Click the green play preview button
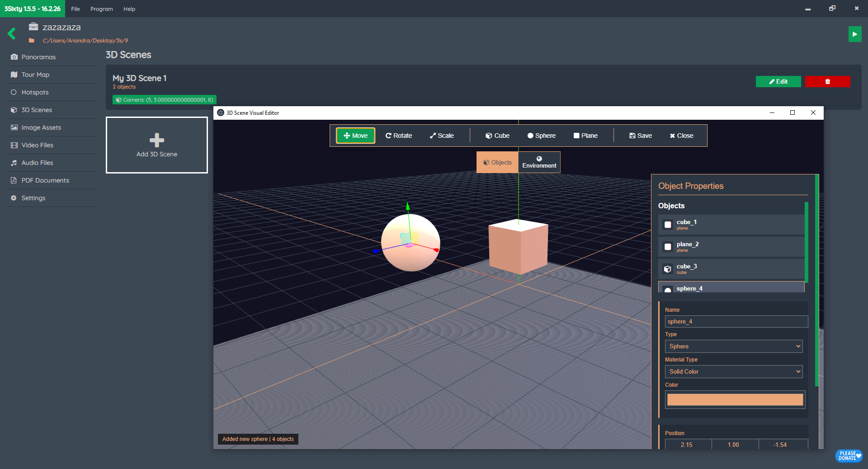Screen dimensions: 868x469 [854, 34]
